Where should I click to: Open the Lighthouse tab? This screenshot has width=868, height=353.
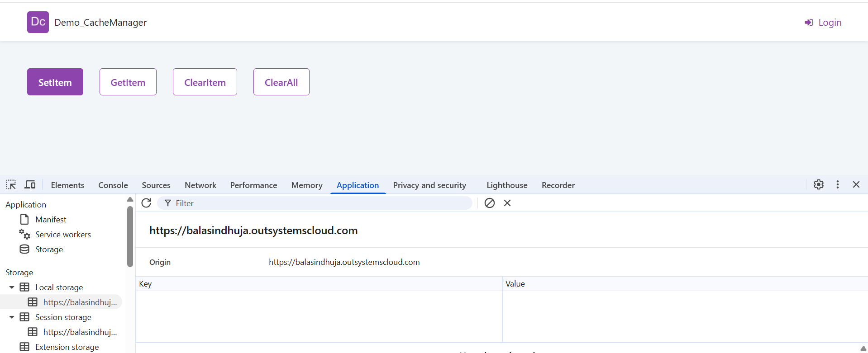(x=507, y=185)
